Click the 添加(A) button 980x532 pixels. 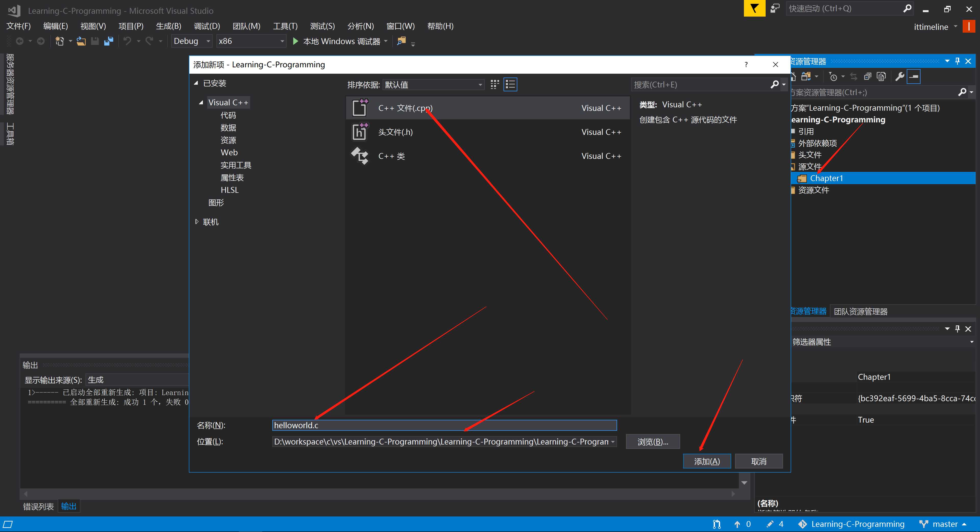(707, 461)
